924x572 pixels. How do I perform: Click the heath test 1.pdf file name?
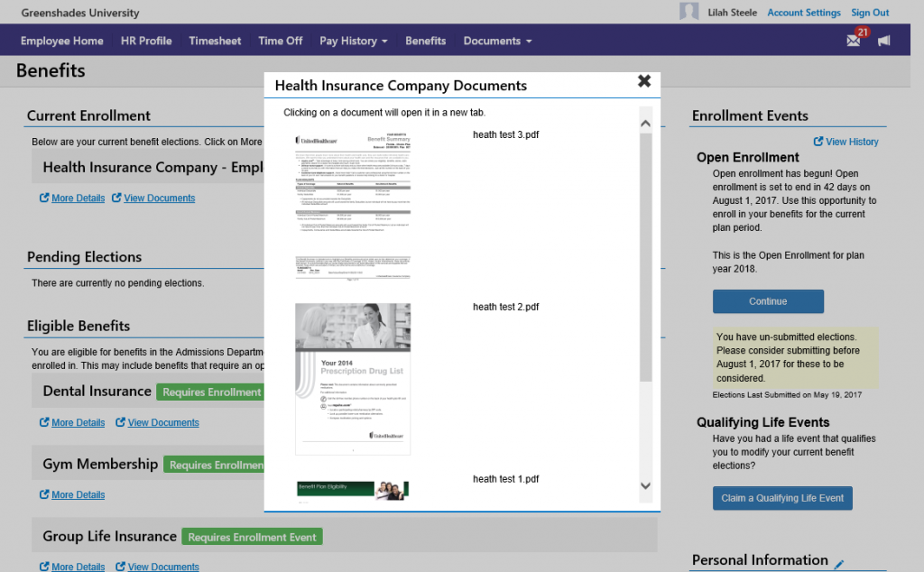pyautogui.click(x=505, y=479)
